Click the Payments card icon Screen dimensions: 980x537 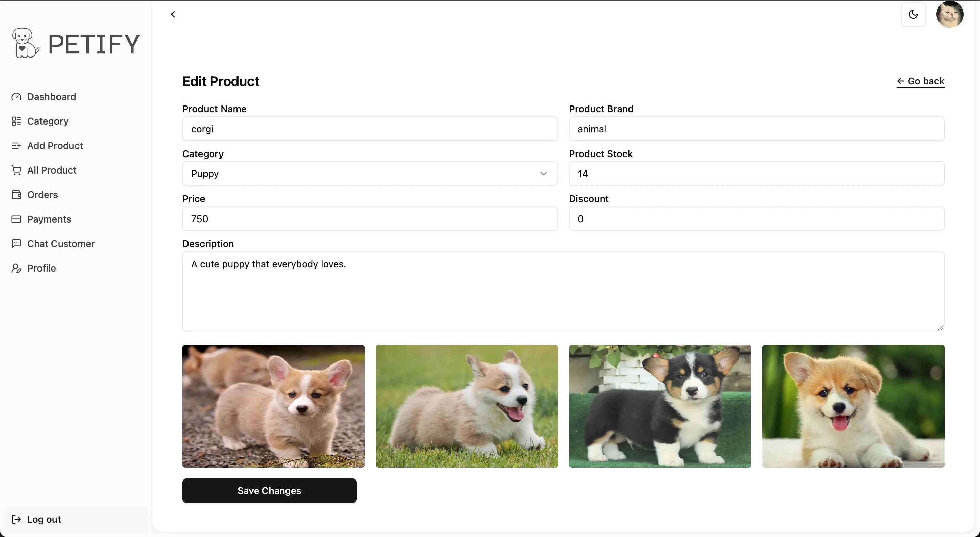pyautogui.click(x=16, y=219)
